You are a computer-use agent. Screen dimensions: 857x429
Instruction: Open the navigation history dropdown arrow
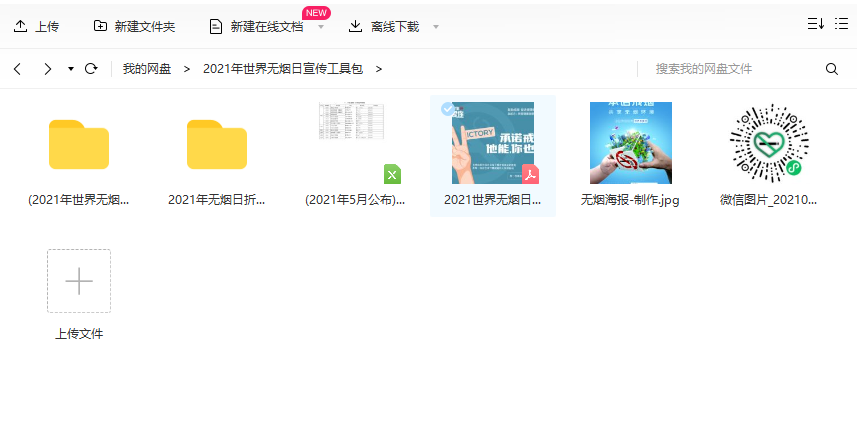tap(71, 69)
